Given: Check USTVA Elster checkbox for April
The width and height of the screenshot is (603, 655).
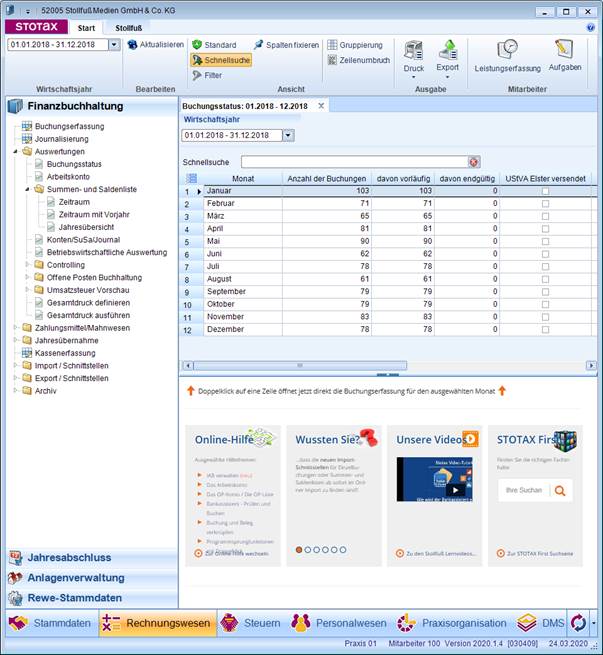Looking at the screenshot, I should coord(545,228).
